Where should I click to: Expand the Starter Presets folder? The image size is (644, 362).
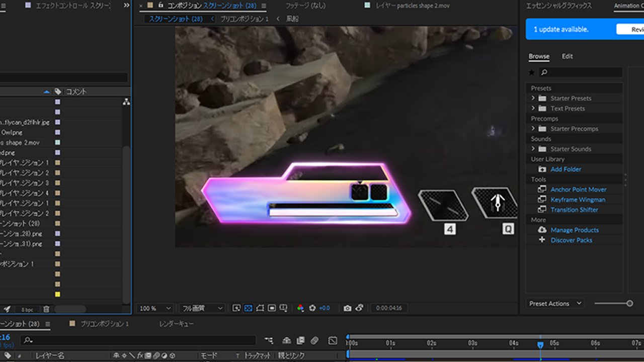click(533, 98)
